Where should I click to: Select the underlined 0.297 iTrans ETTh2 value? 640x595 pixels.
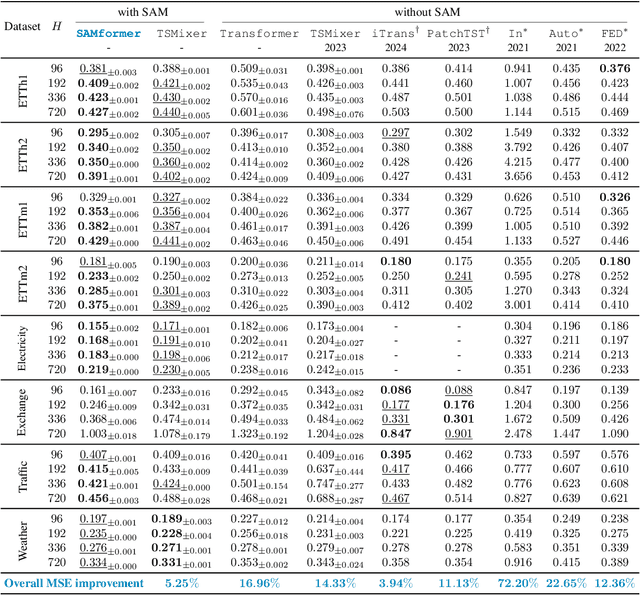396,133
